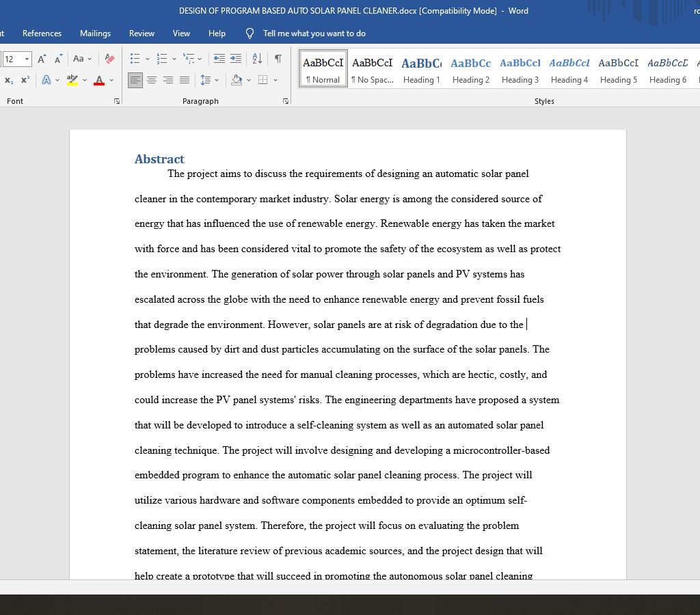This screenshot has height=615, width=700.
Task: Expand the font color dropdown arrow
Action: click(111, 81)
